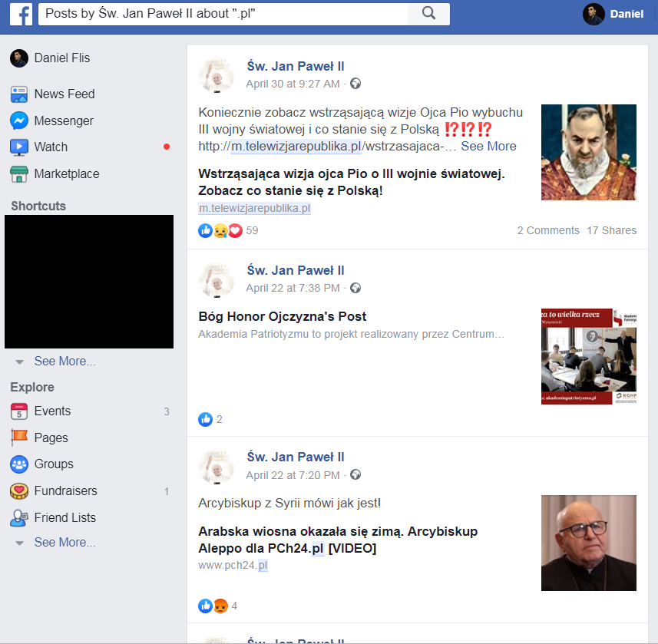Open Marketplace in sidebar
This screenshot has height=644, width=658.
[67, 173]
